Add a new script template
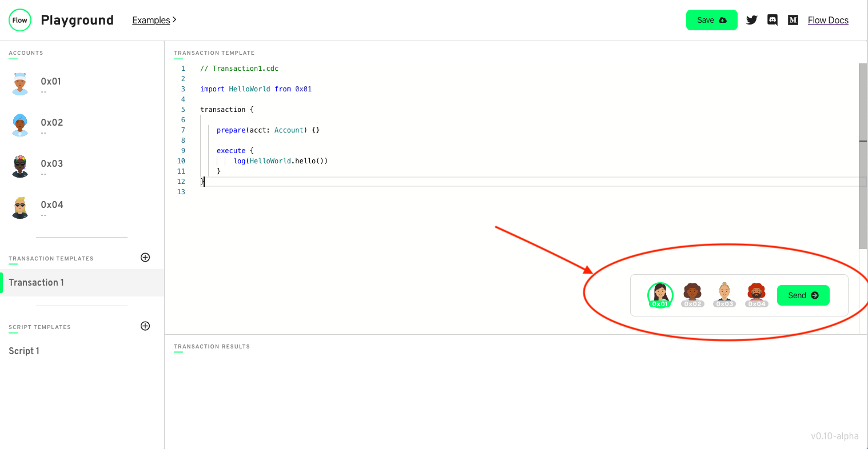Image resolution: width=868 pixels, height=449 pixels. tap(145, 326)
